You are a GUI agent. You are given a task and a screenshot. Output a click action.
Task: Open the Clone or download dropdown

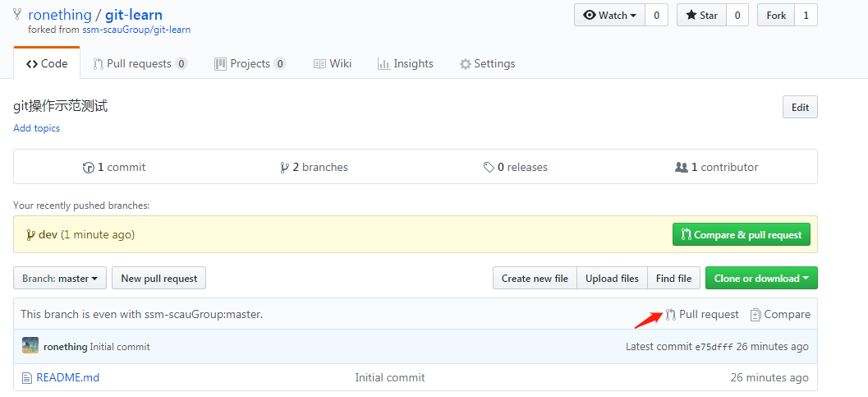coord(761,279)
